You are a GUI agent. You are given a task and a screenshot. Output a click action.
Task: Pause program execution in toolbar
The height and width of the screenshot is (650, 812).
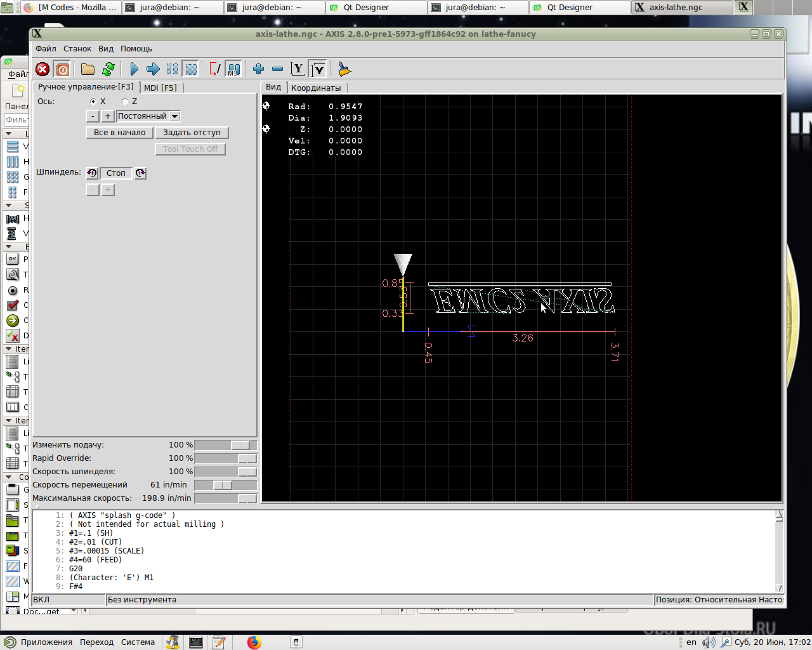click(172, 69)
